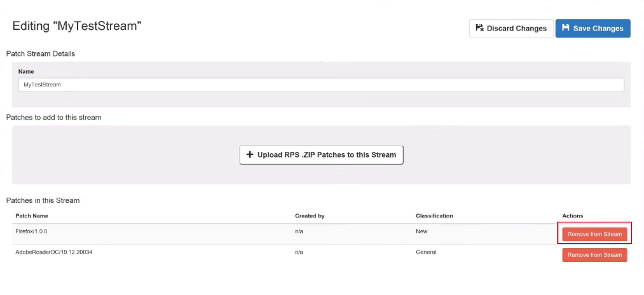Click the discard icon beside Discard Changes
Image resolution: width=644 pixels, height=295 pixels.
coord(479,28)
